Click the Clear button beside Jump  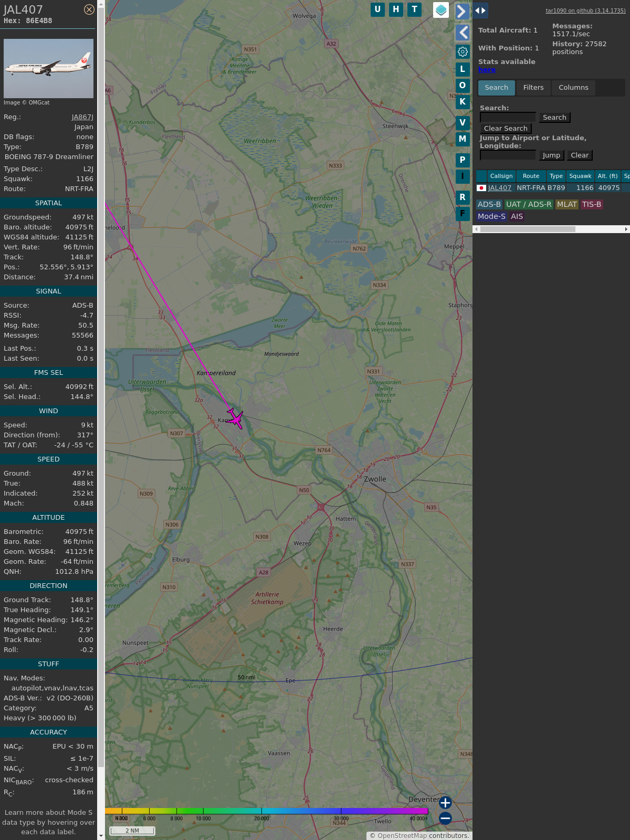tap(580, 155)
